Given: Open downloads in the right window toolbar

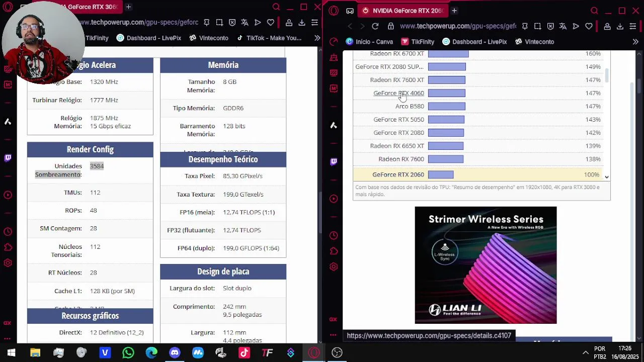Looking at the screenshot, I should point(620,26).
